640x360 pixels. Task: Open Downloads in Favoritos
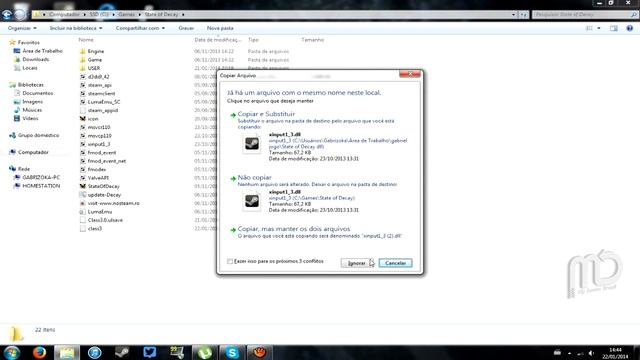[x=36, y=60]
